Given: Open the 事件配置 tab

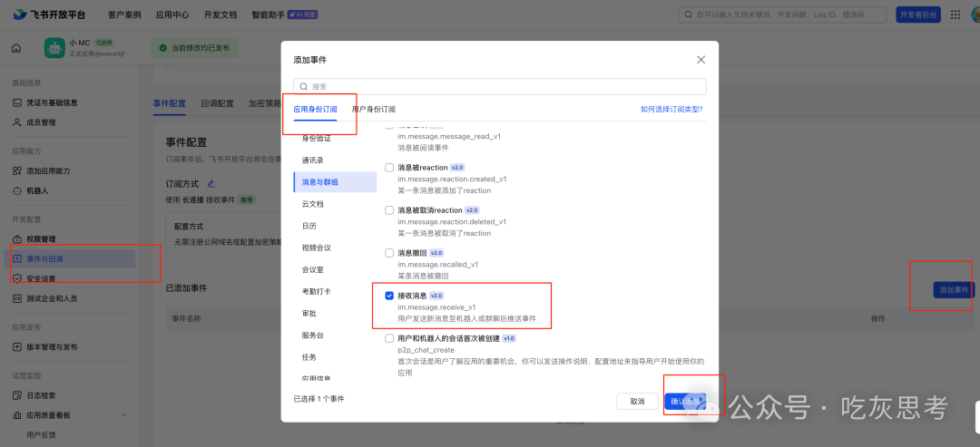Looking at the screenshot, I should coord(170,103).
